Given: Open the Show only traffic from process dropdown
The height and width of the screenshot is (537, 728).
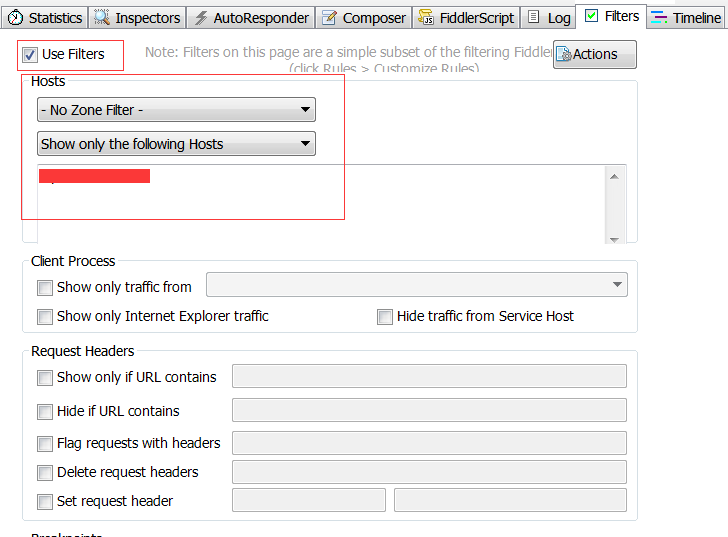Looking at the screenshot, I should point(416,286).
